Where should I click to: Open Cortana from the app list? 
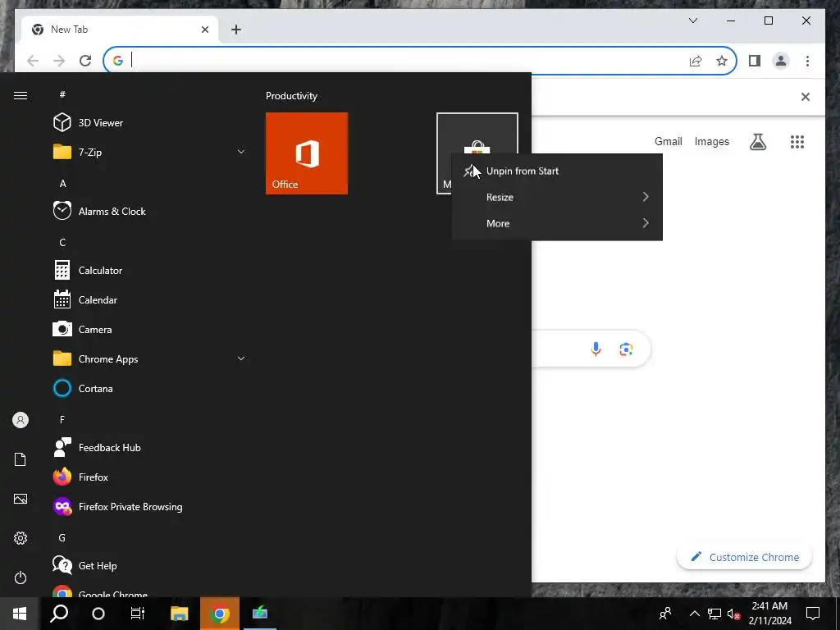click(x=150, y=388)
